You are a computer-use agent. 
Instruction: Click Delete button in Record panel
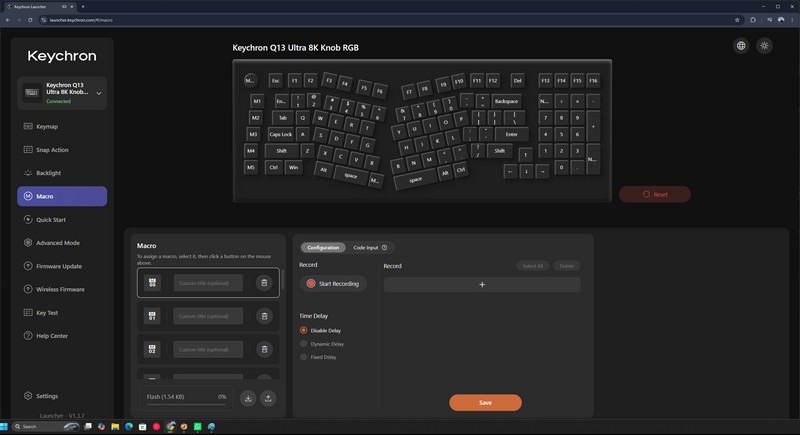click(566, 266)
